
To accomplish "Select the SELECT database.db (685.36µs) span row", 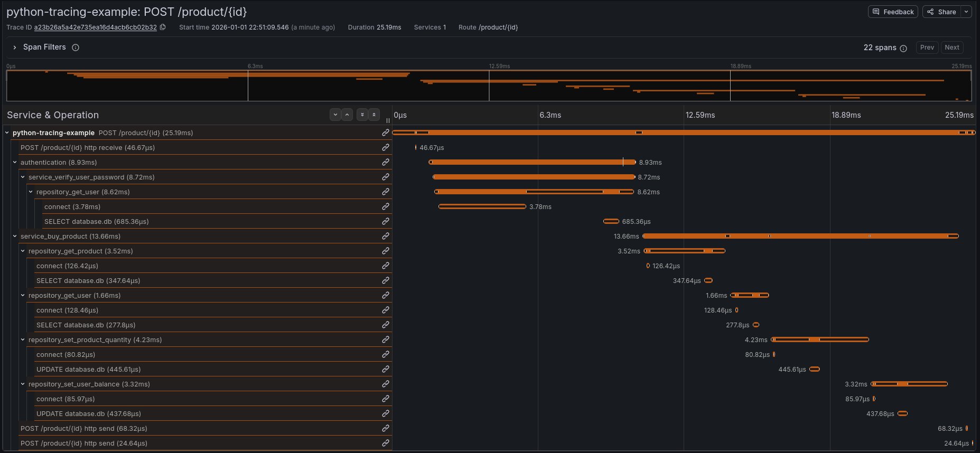I will click(97, 221).
